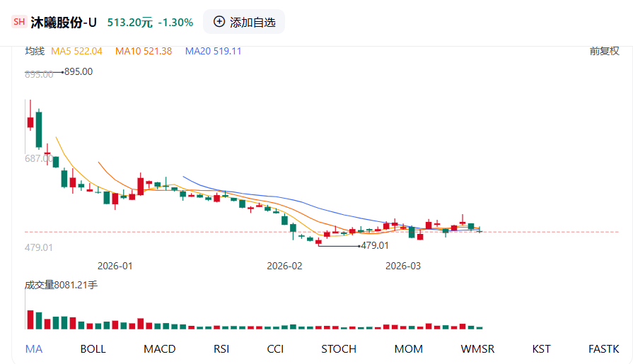Image resolution: width=633 pixels, height=364 pixels.
Task: Click the 2026-02 date axis label
Action: coord(284,266)
